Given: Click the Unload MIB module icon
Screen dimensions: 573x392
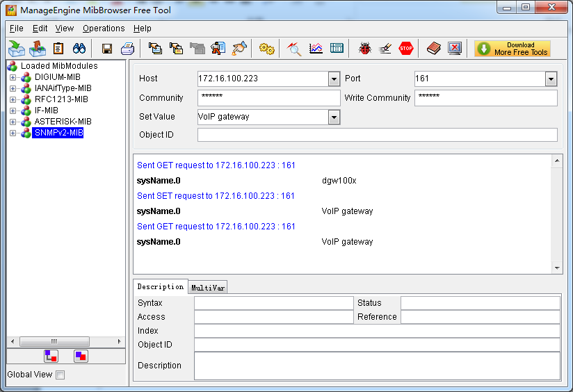Looking at the screenshot, I should [38, 49].
